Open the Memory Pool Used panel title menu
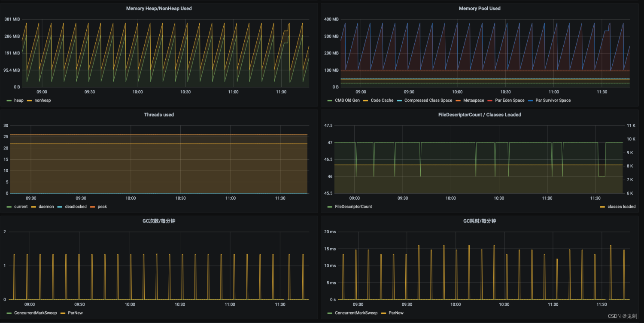Viewport: 644px width, 323px height. pos(480,9)
